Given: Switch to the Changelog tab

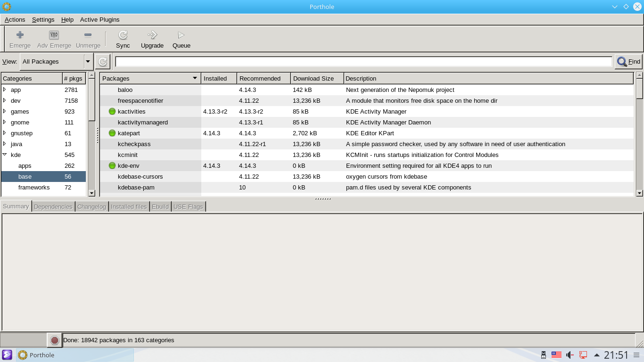Looking at the screenshot, I should 91,206.
